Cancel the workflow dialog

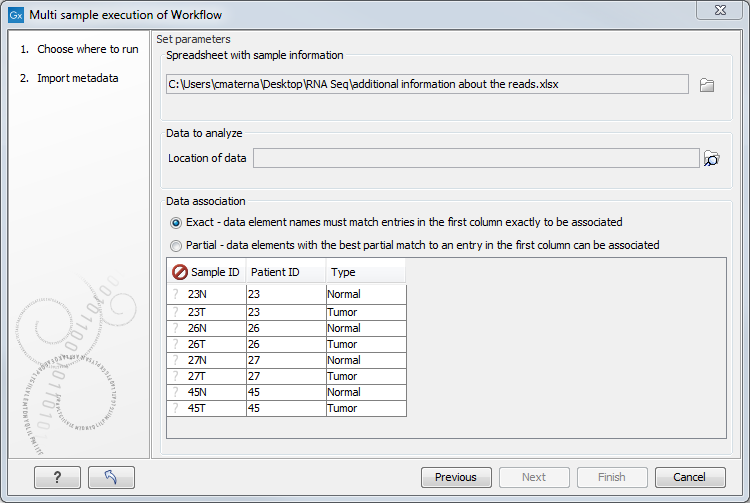click(x=690, y=477)
